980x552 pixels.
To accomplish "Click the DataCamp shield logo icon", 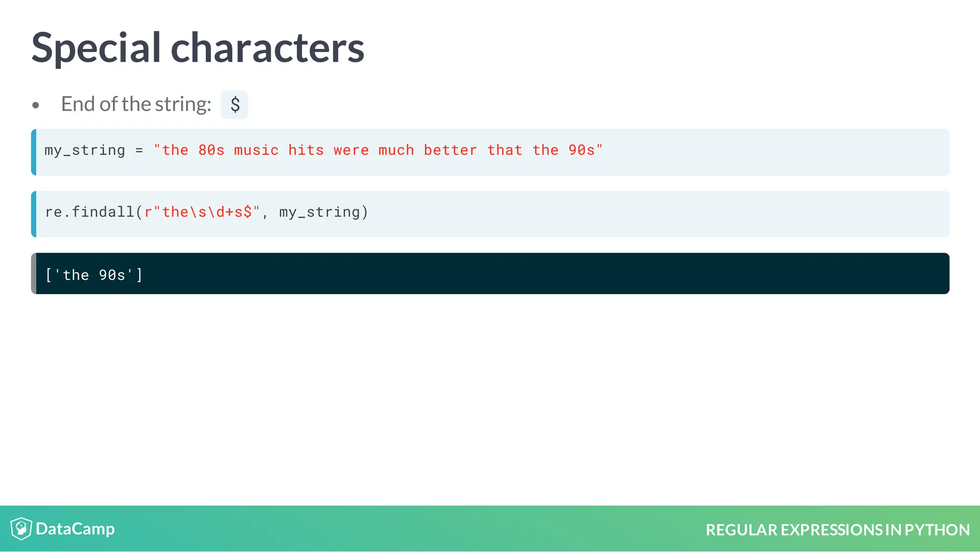I will [21, 529].
